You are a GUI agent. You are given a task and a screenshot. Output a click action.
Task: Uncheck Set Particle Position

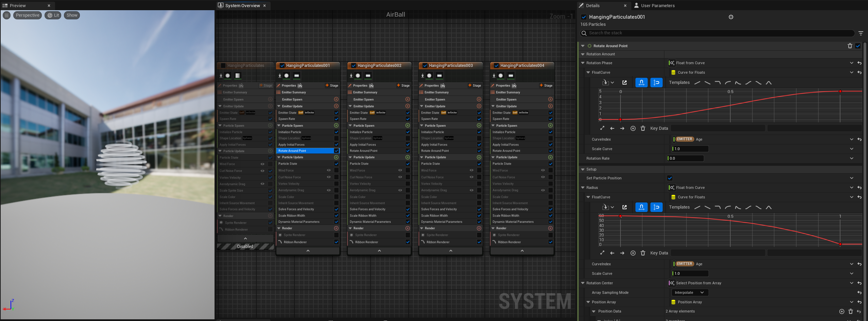669,178
